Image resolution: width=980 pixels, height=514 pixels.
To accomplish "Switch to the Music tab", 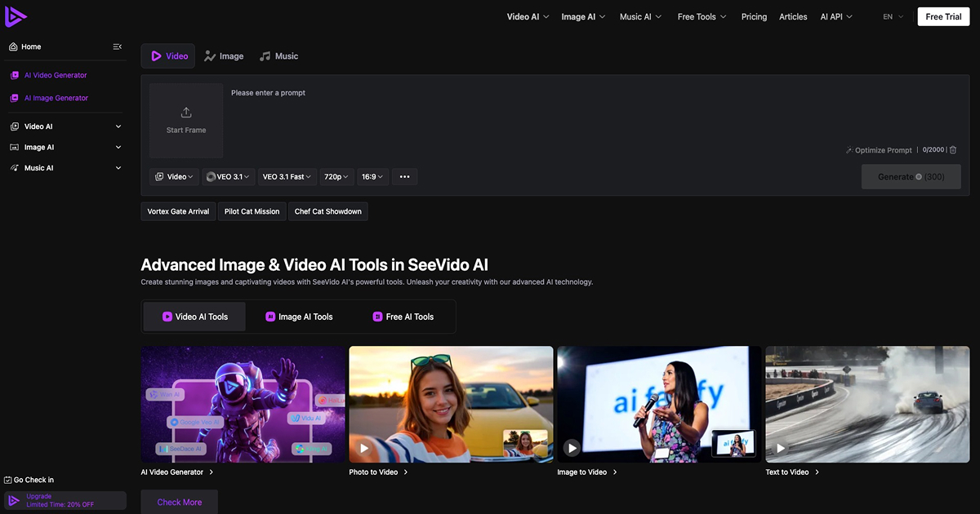I will (x=278, y=56).
